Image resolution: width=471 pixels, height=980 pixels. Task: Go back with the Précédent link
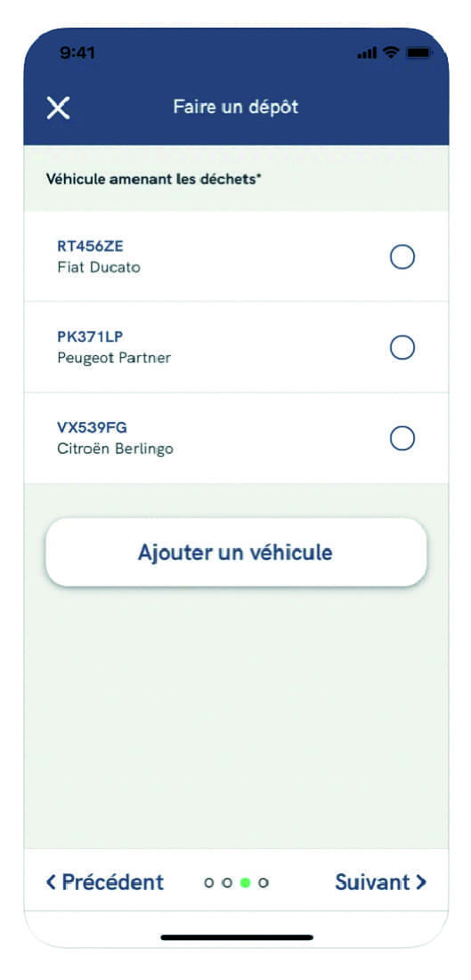(105, 882)
